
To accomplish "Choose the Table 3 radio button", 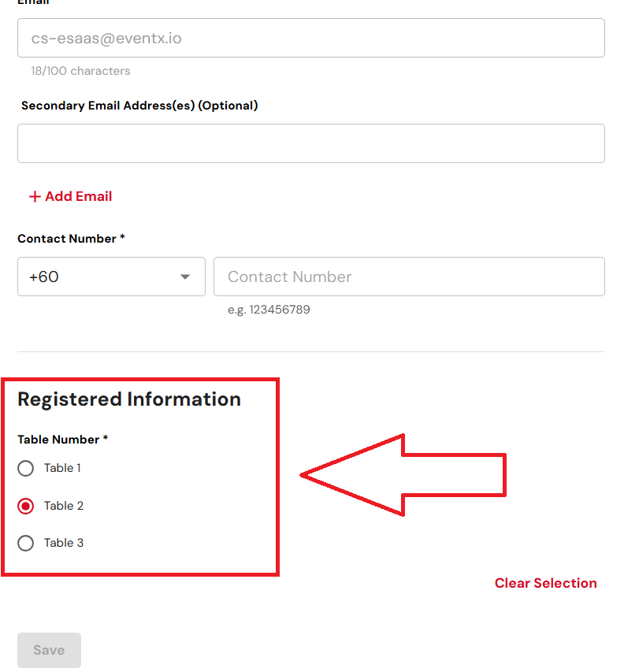I will (x=26, y=544).
